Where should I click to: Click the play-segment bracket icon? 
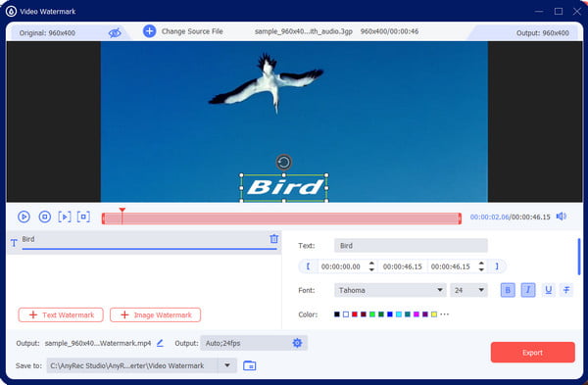tap(65, 217)
